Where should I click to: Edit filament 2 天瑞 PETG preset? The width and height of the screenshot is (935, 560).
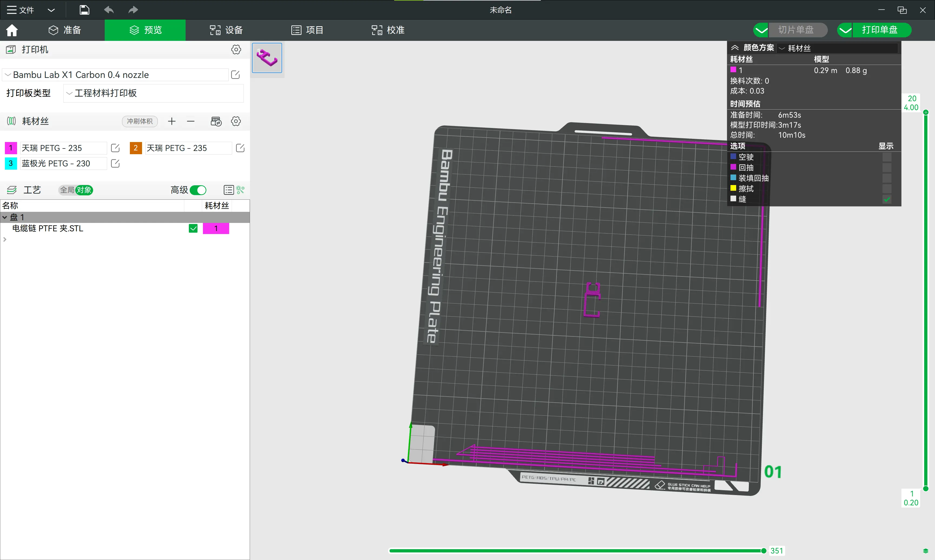click(x=240, y=148)
